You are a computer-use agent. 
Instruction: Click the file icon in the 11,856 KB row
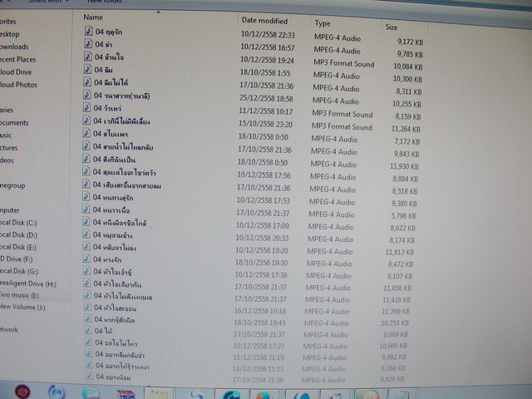(x=87, y=283)
